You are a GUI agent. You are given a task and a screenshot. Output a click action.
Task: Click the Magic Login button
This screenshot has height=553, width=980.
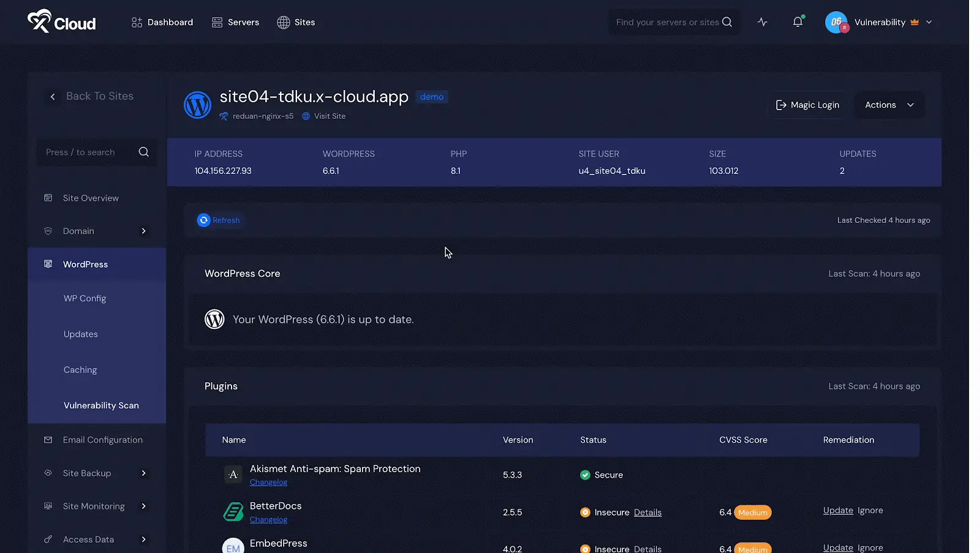click(x=807, y=105)
